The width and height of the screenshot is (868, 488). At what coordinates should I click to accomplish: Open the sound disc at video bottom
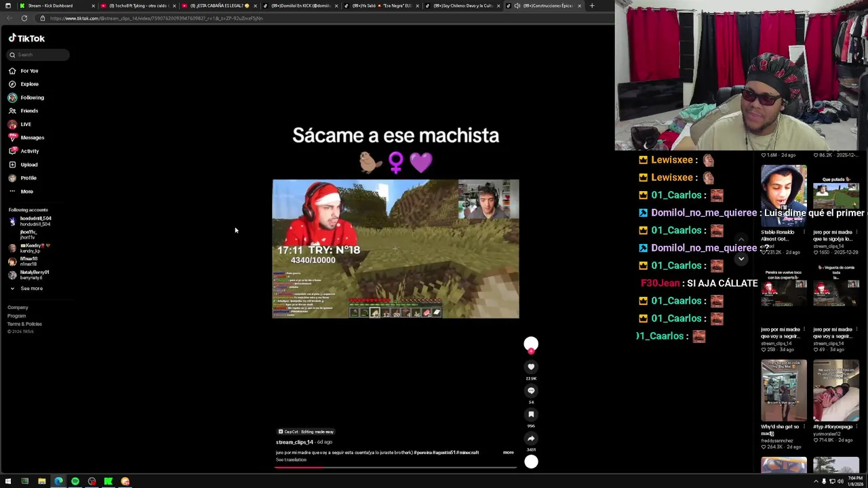pos(531,462)
